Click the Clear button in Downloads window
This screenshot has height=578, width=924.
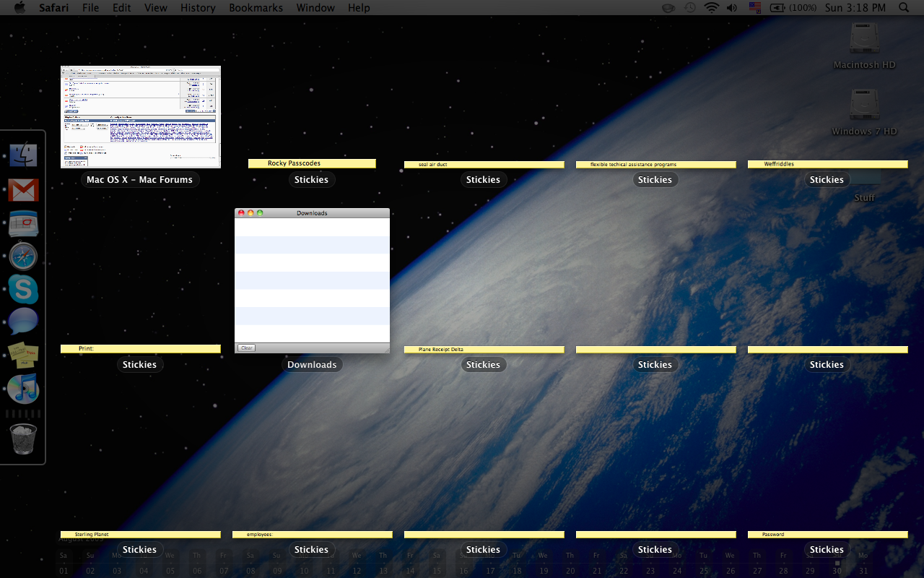point(246,348)
